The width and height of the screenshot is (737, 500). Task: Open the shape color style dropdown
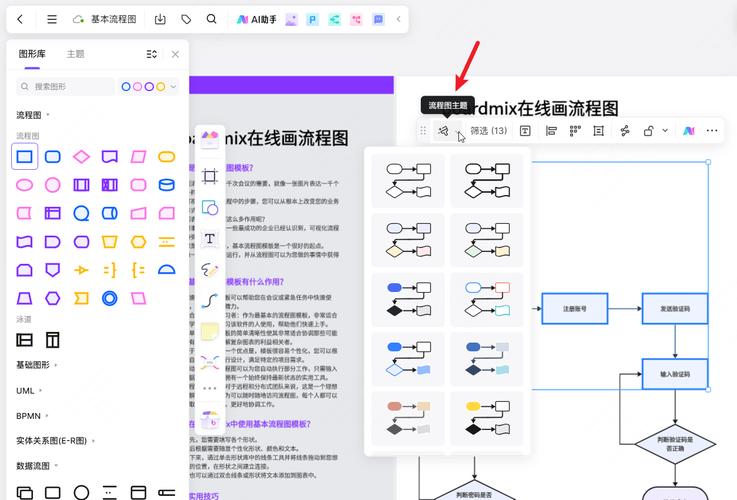tap(149, 86)
